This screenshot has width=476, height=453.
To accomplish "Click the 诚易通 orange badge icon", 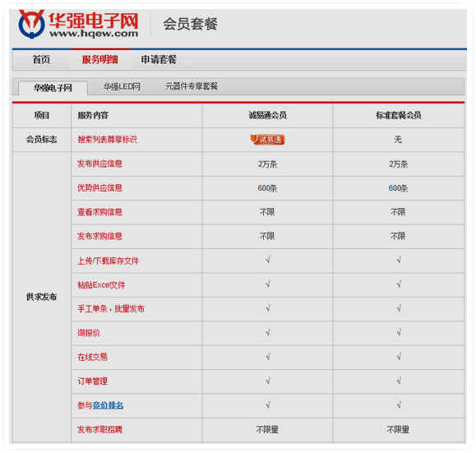I will 267,140.
